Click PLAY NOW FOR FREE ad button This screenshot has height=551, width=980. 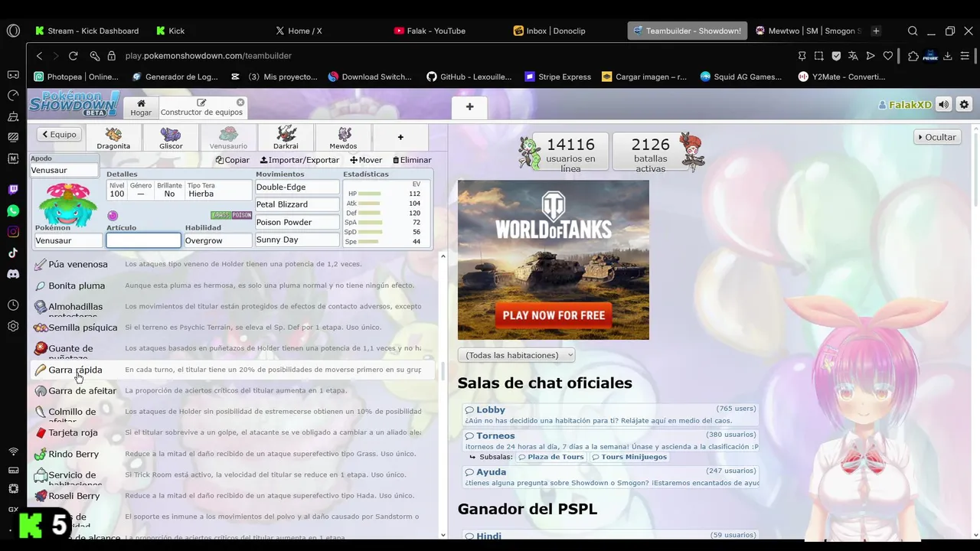pyautogui.click(x=554, y=315)
